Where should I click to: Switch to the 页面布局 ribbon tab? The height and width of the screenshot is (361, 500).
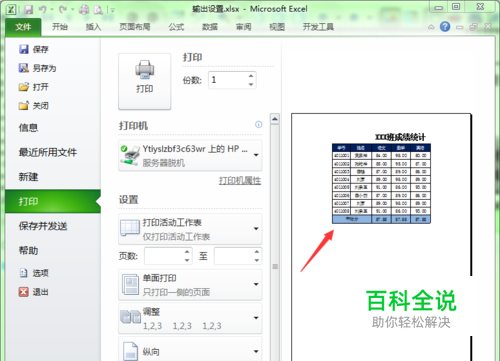(x=135, y=27)
